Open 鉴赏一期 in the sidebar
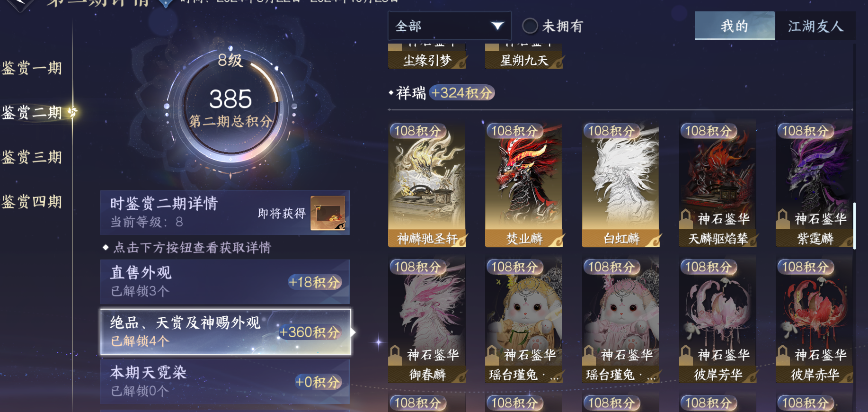The width and height of the screenshot is (868, 412). click(x=32, y=68)
